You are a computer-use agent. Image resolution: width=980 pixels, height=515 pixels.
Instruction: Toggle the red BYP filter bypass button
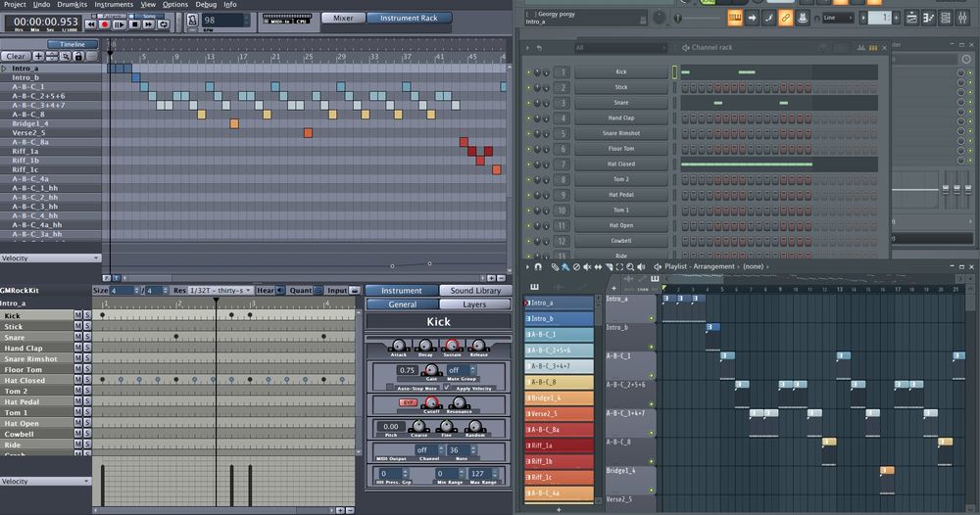(x=408, y=402)
